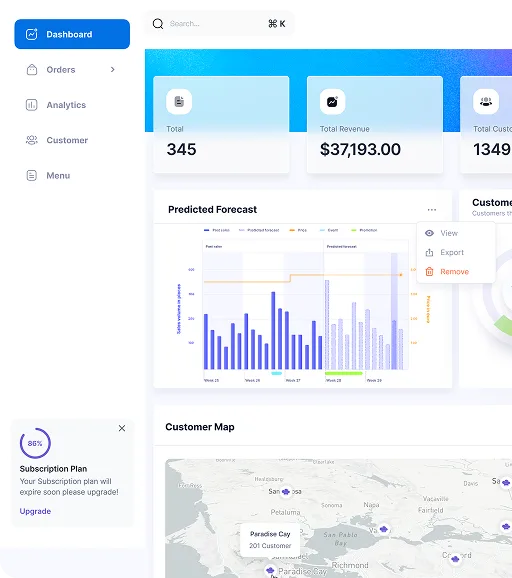Open the Dashboard sidebar item
Viewport: 512px width, 578px height.
pyautogui.click(x=72, y=34)
